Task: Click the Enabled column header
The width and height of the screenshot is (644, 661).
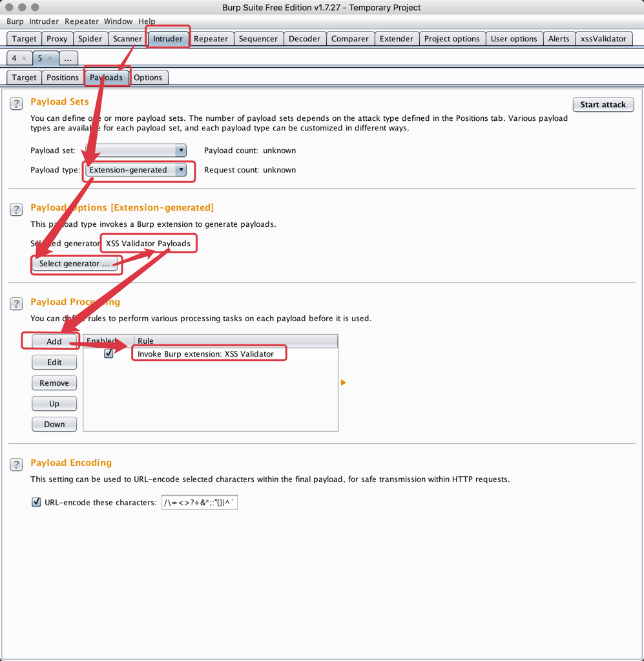Action: pos(109,341)
